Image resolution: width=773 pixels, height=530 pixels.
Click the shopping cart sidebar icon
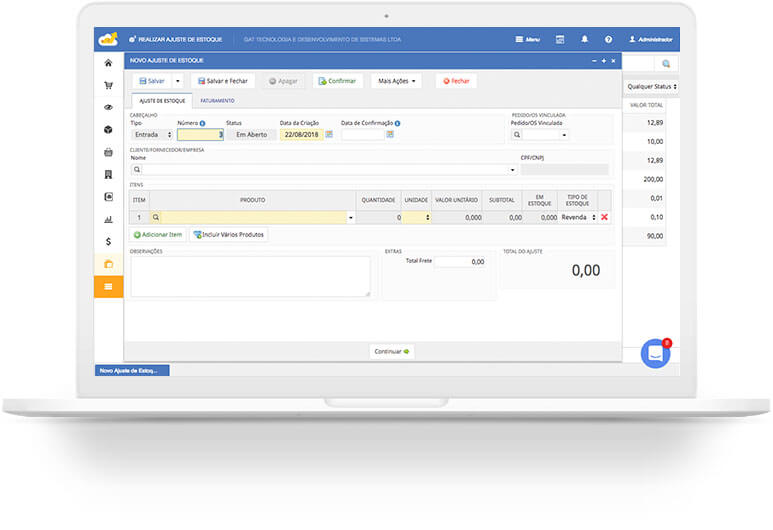tap(108, 85)
